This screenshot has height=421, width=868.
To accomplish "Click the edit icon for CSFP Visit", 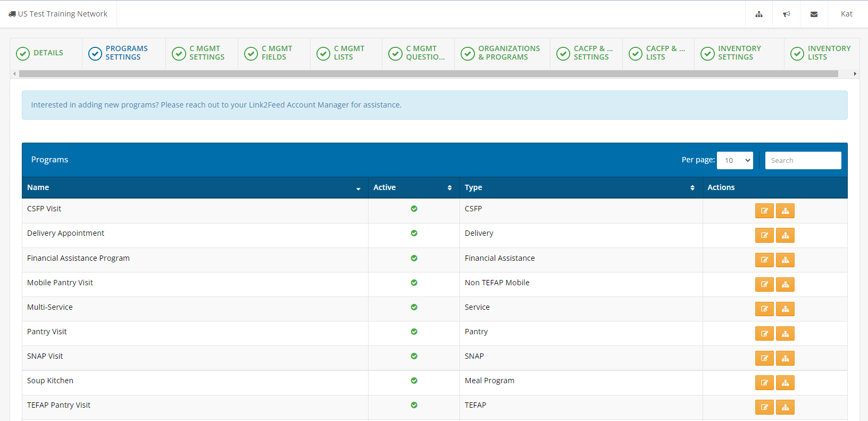I will click(764, 211).
